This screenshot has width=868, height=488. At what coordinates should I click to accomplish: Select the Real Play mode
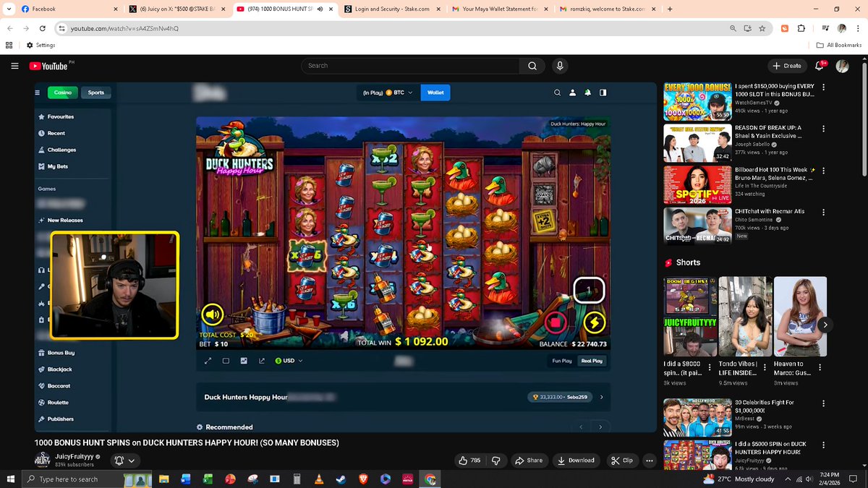pos(592,361)
